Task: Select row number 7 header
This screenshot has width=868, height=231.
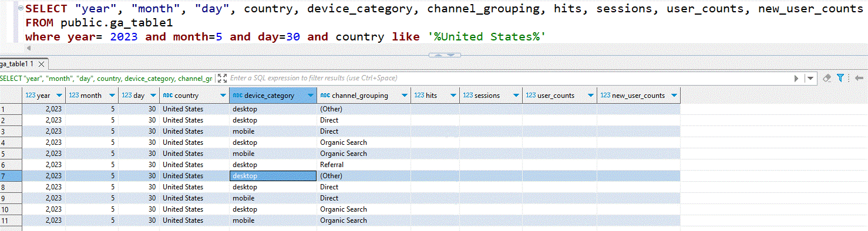Action: tap(11, 176)
